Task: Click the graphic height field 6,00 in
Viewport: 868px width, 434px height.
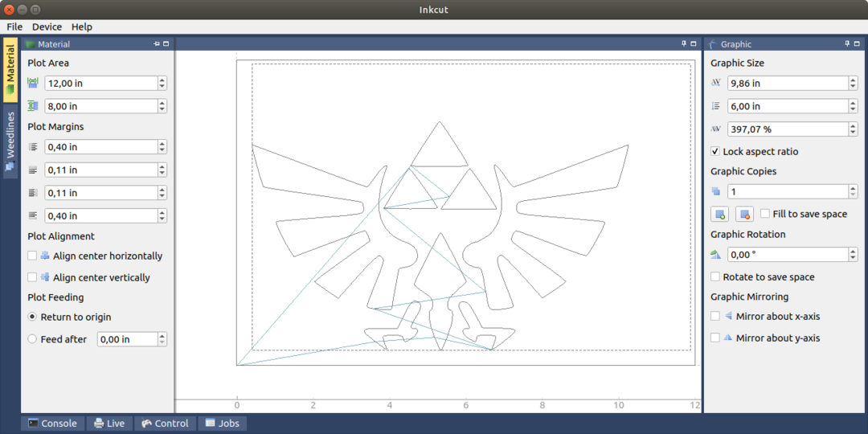Action: coord(788,106)
